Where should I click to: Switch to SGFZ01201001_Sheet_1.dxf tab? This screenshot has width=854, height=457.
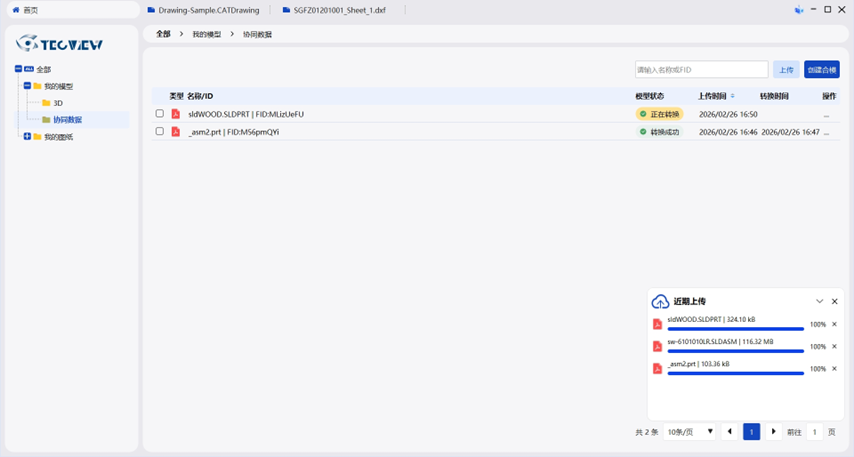338,10
